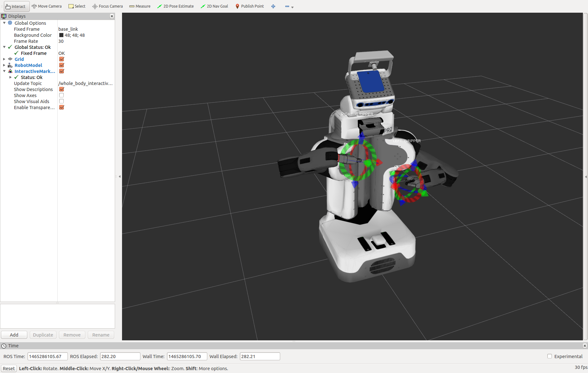
Task: Select the 2D Nav Goal tool
Action: point(214,6)
